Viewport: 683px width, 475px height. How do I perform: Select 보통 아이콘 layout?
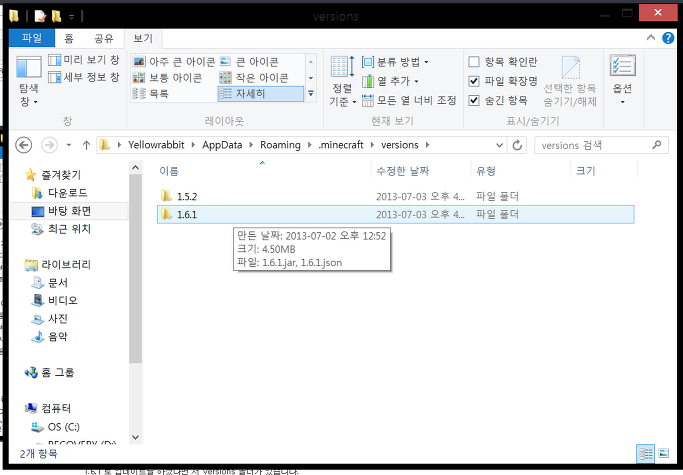[167, 78]
